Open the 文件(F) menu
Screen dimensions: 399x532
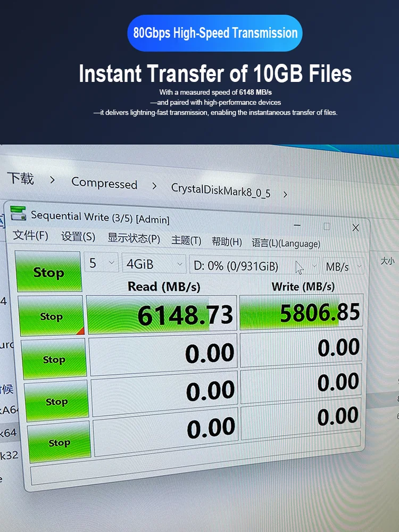pyautogui.click(x=30, y=235)
